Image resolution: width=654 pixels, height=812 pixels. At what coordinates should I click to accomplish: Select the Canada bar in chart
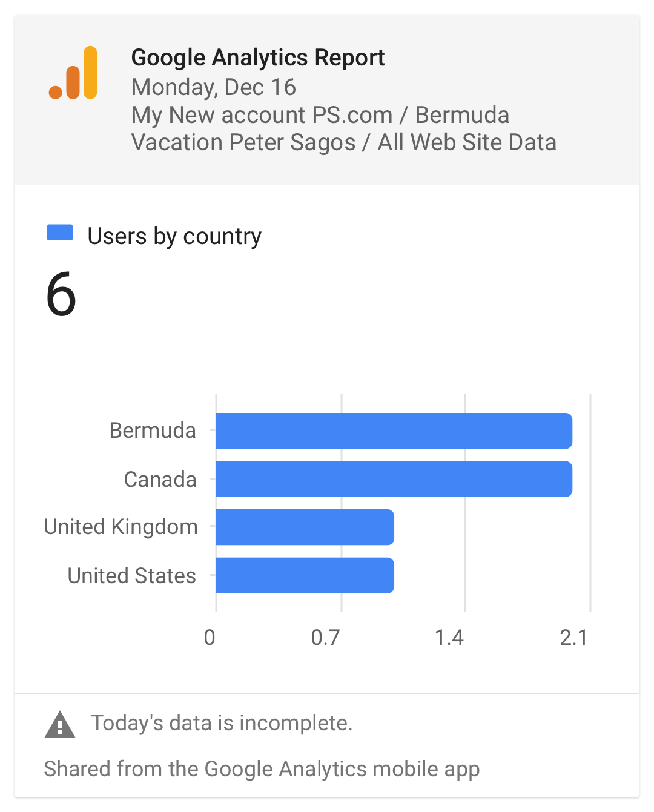[394, 479]
